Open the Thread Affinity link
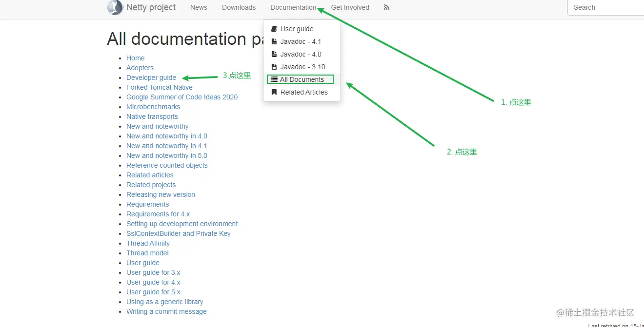Screen dimensions: 644x327 [x=148, y=243]
